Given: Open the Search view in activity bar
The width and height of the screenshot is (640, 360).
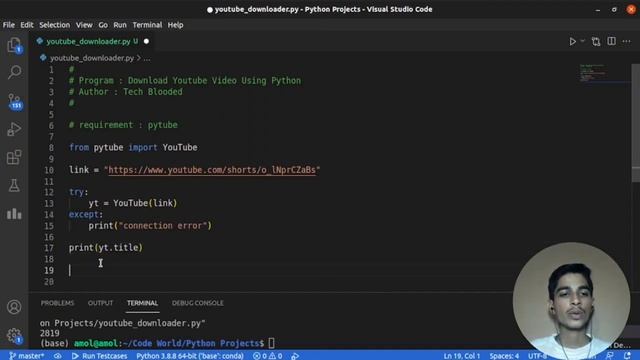Looking at the screenshot, I should tap(14, 72).
